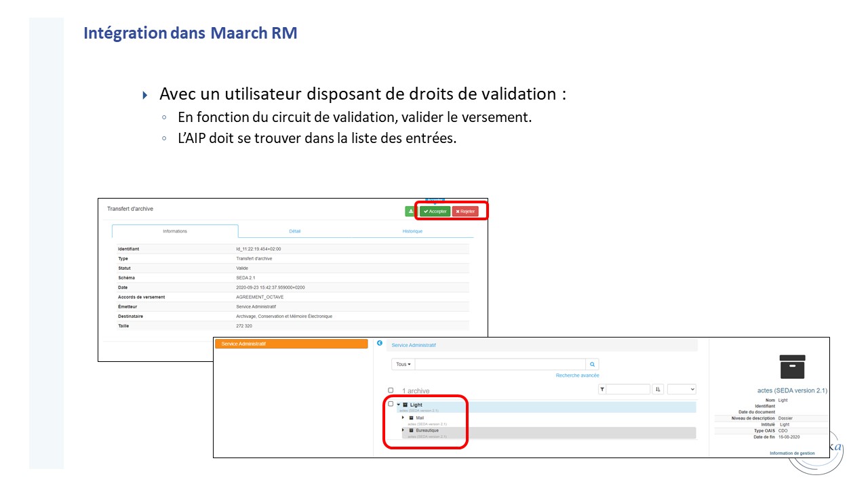Image resolution: width=868 pixels, height=488 pixels.
Task: Select the AGREEMENT_OCTAVE value
Action: click(260, 297)
